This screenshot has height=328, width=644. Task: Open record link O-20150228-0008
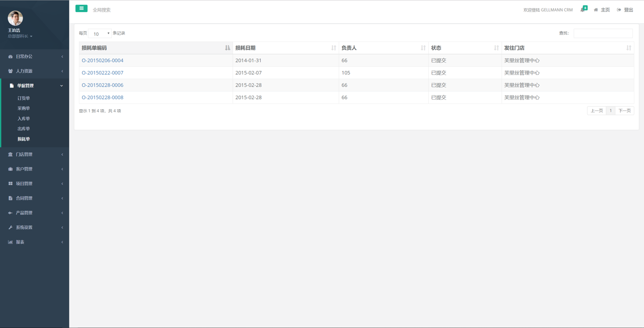[103, 98]
